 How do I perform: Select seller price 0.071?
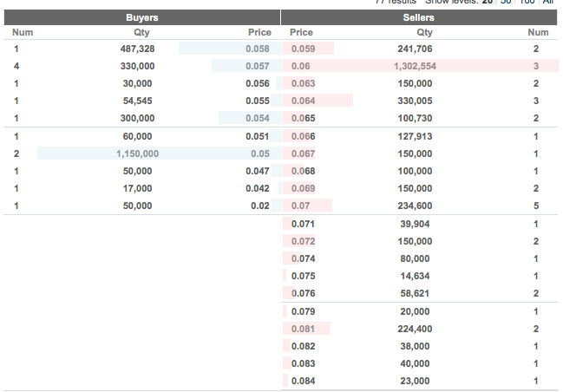point(304,224)
